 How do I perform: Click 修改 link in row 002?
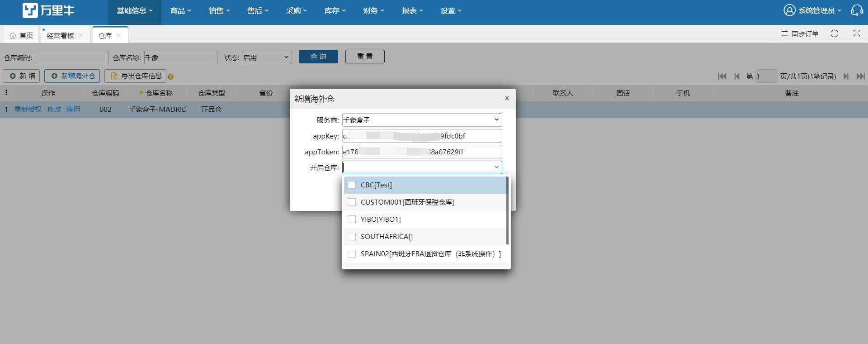pos(54,109)
